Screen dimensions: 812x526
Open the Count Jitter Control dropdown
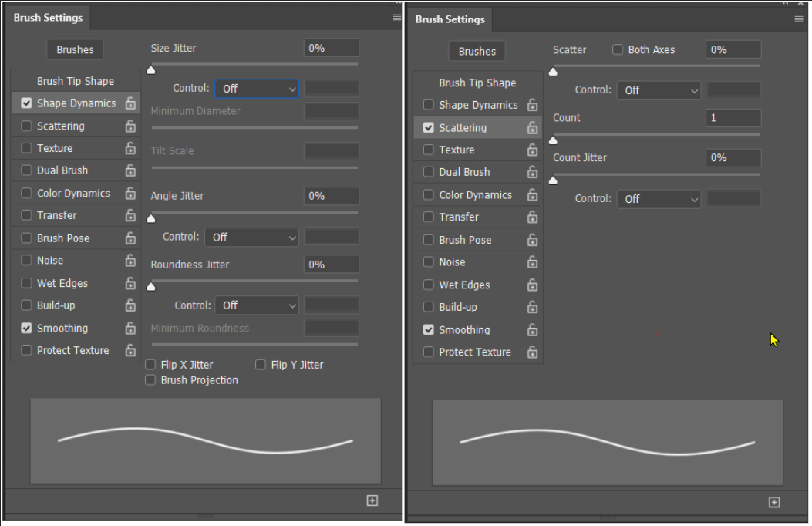(659, 198)
